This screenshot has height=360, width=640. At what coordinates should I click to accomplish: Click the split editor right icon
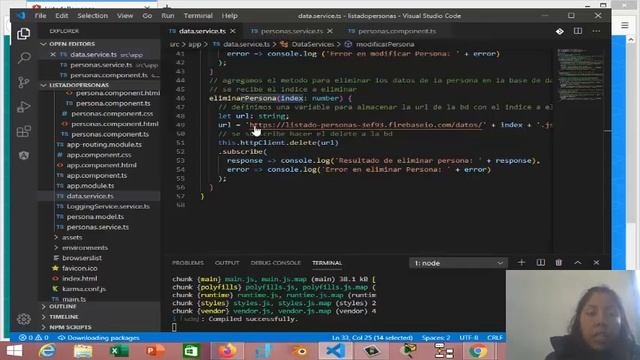tap(578, 31)
